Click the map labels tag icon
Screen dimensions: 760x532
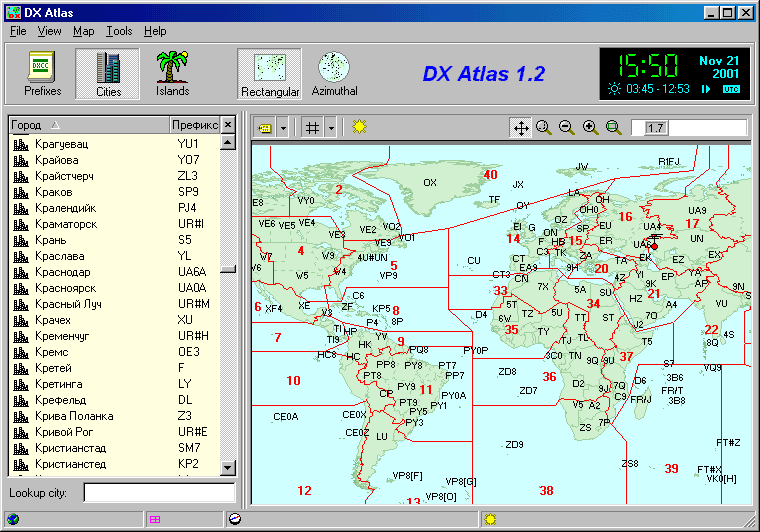click(x=265, y=128)
